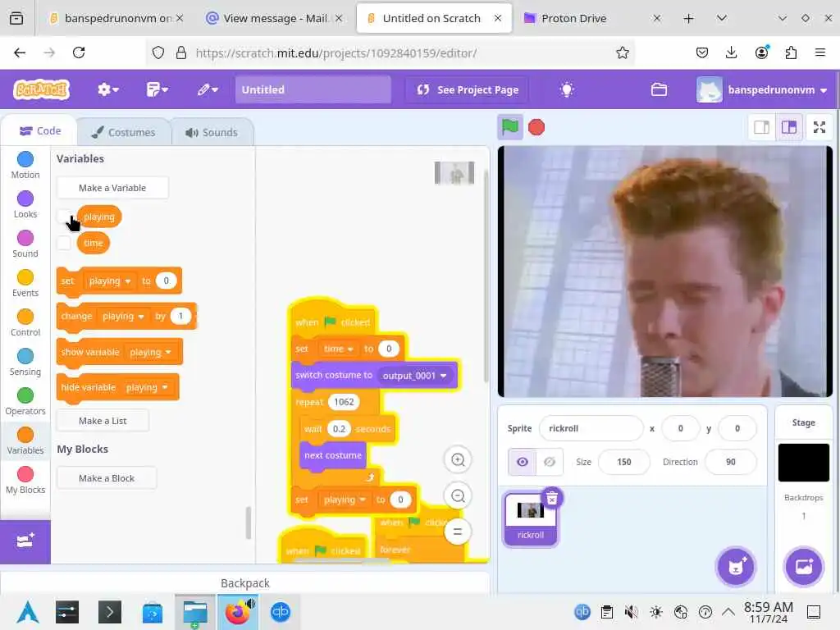
Task: Click the project title Untitled field
Action: 313,89
